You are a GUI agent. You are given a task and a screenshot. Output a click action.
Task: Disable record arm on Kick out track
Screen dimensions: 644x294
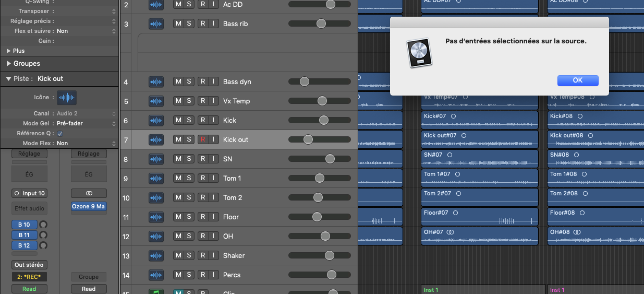click(x=203, y=139)
